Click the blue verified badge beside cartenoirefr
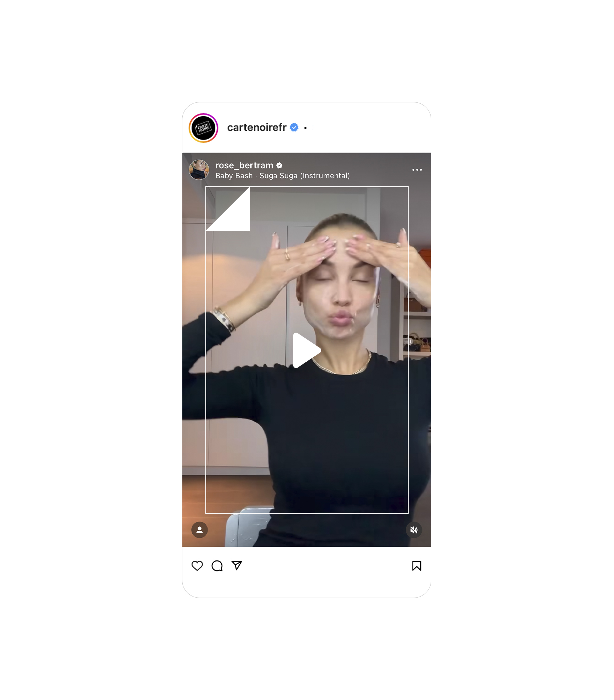Screen dimensions: 614x700 click(294, 127)
